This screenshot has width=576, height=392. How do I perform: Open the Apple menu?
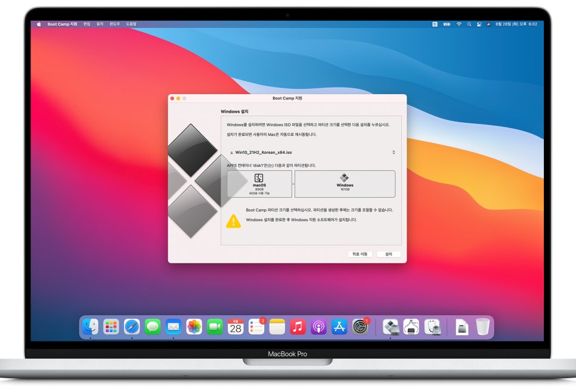point(39,24)
